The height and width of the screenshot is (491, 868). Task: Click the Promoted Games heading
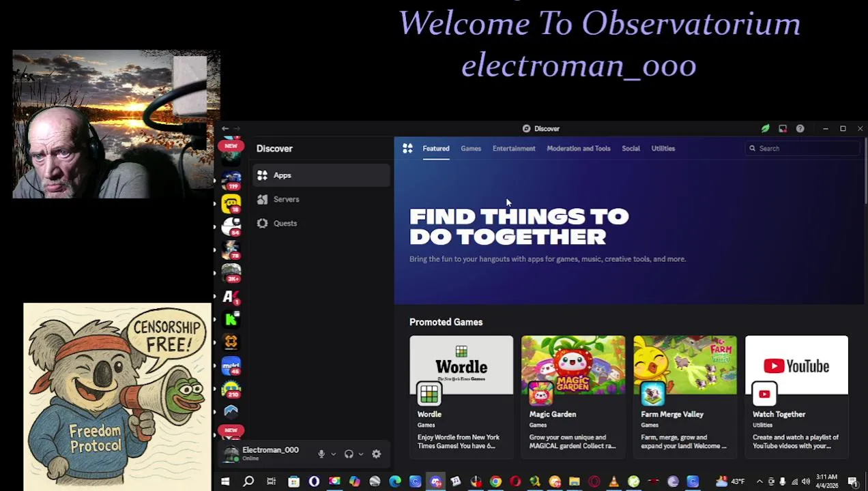tap(446, 322)
